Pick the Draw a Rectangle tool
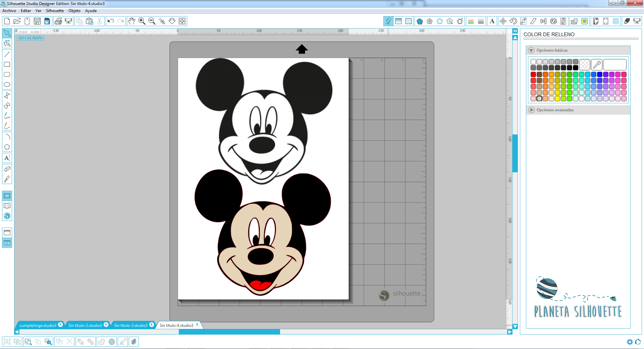 7,64
